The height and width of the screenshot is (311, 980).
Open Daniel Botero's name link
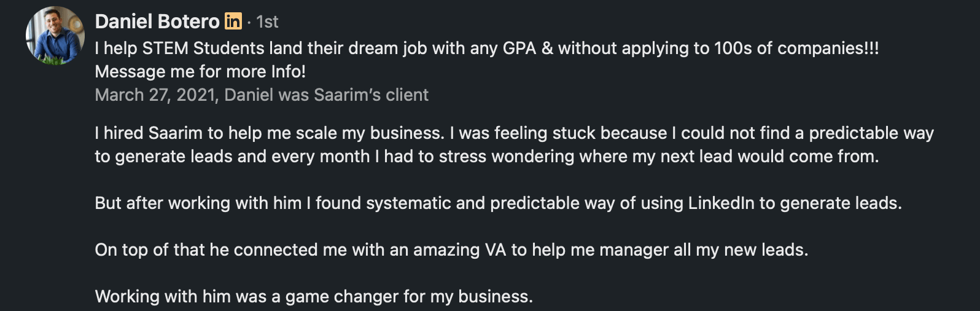pos(157,22)
